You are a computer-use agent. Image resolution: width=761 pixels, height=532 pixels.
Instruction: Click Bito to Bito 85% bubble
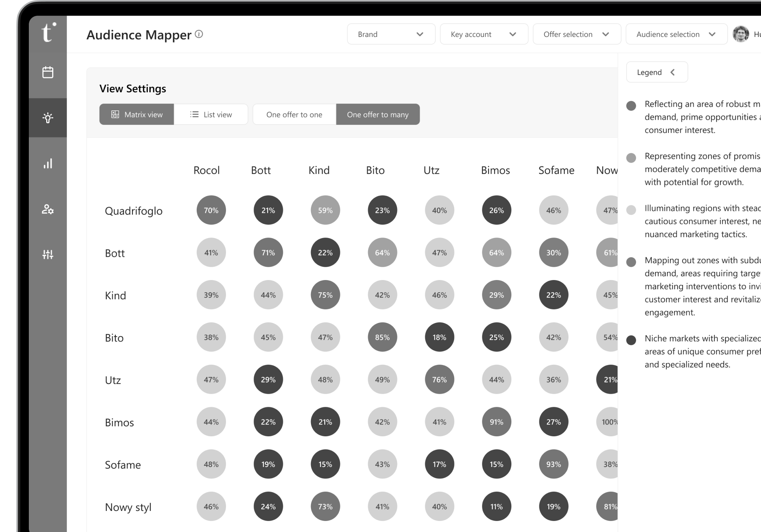382,337
